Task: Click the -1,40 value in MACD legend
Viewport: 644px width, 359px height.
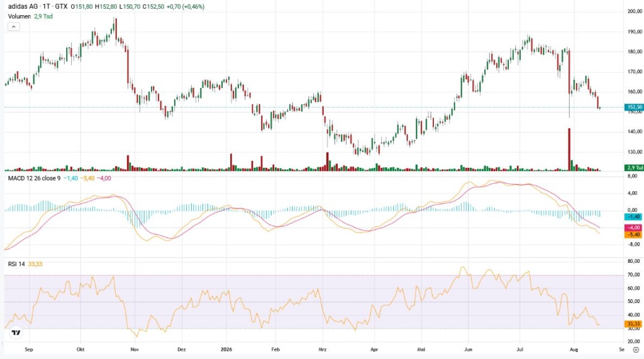Action: 70,179
